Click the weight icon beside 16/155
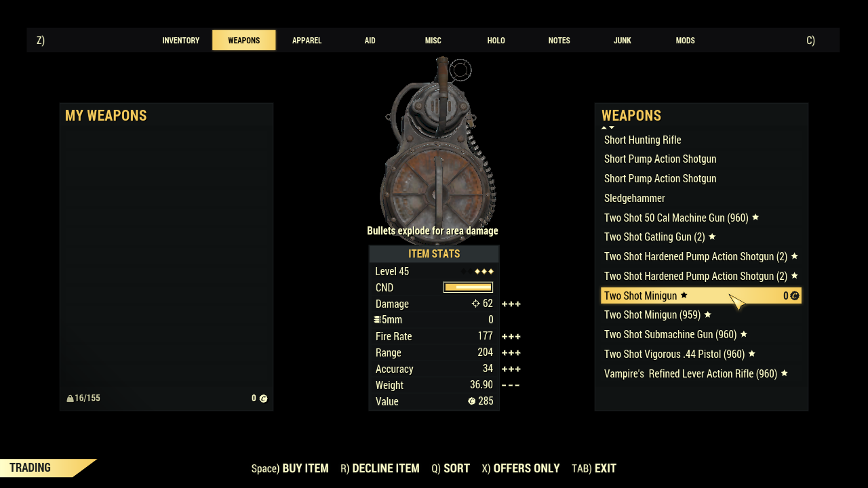This screenshot has height=488, width=868. (70, 399)
